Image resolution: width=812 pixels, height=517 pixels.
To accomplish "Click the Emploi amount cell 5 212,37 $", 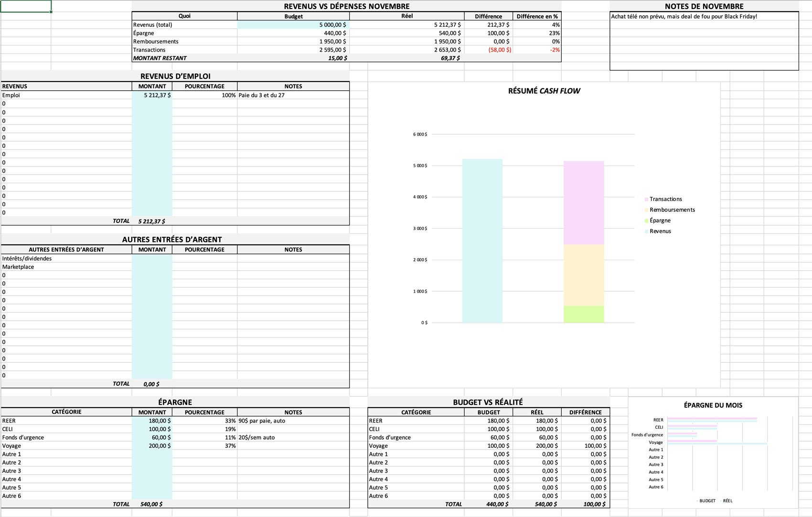I will 152,95.
